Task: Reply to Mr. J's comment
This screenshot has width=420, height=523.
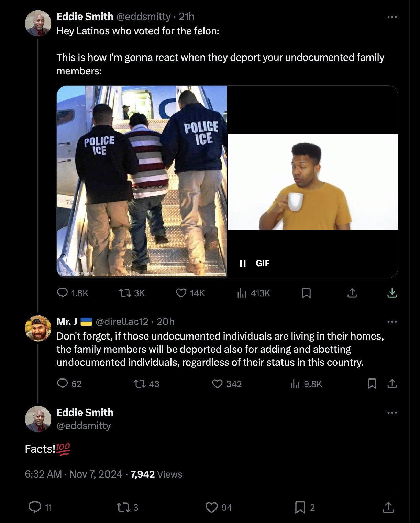Action: click(x=63, y=384)
